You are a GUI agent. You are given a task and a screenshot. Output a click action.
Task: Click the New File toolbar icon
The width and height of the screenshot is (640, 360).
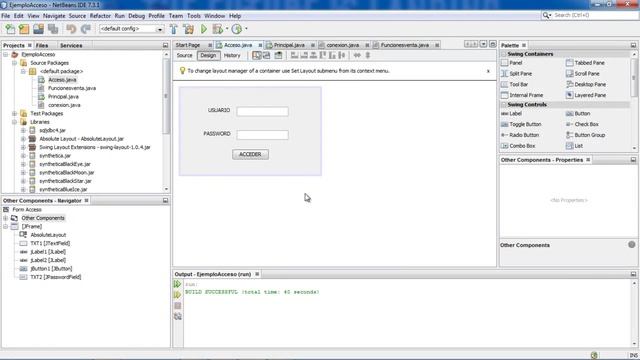(x=10, y=29)
